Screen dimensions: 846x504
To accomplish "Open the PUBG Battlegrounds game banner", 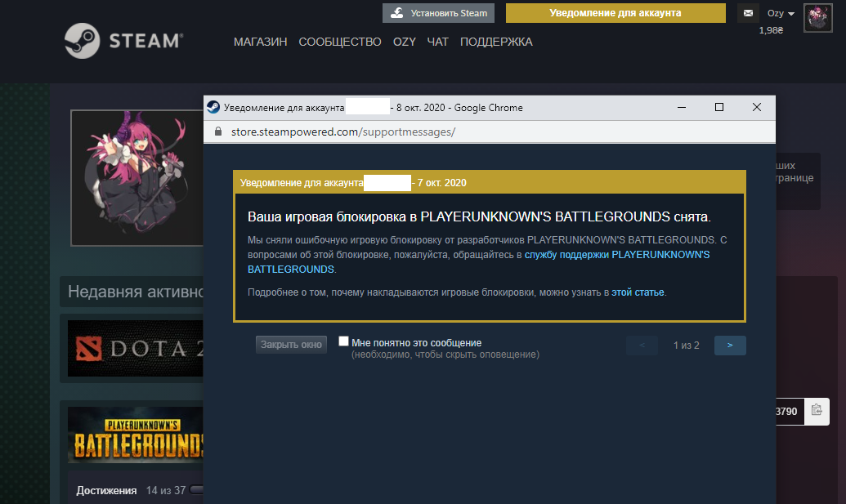I will click(x=136, y=435).
